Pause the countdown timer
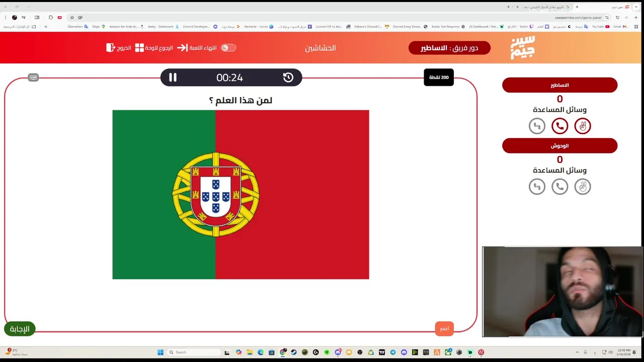 tap(173, 77)
